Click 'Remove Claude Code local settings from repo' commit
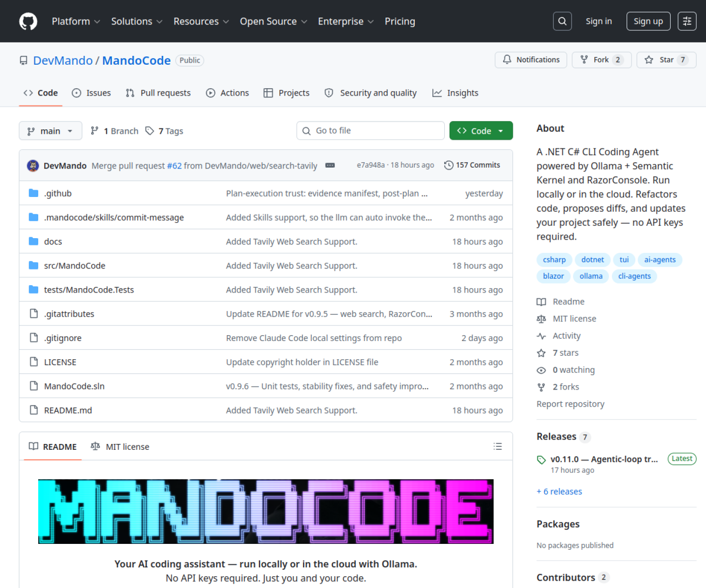 [314, 338]
